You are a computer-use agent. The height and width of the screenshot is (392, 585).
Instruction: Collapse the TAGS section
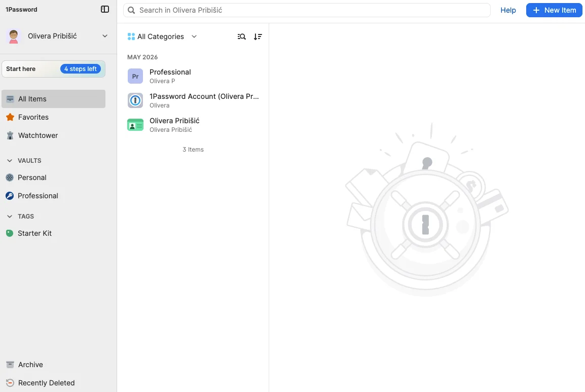pyautogui.click(x=10, y=217)
